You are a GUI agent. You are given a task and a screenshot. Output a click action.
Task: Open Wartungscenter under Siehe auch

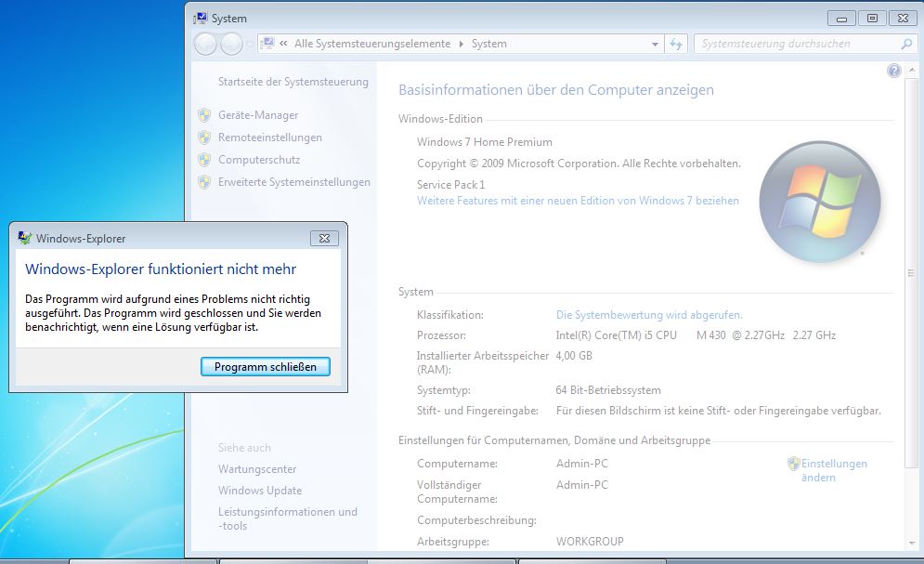pos(257,469)
